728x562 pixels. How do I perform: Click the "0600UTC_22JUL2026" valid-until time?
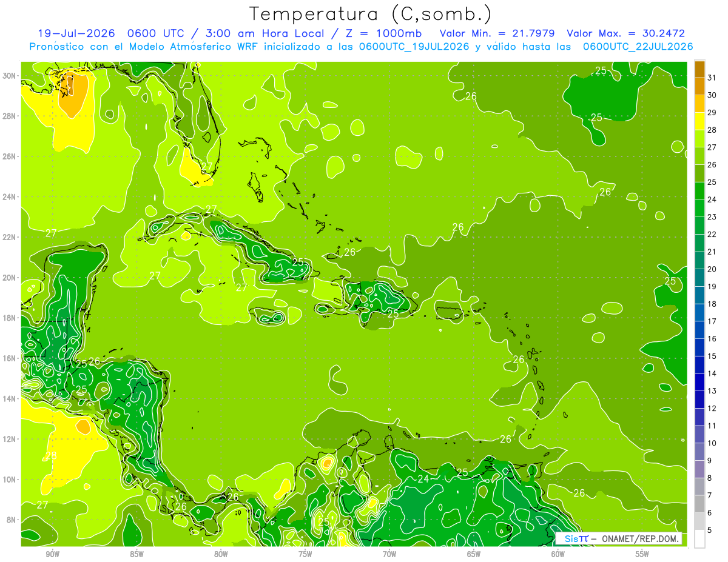[x=638, y=47]
